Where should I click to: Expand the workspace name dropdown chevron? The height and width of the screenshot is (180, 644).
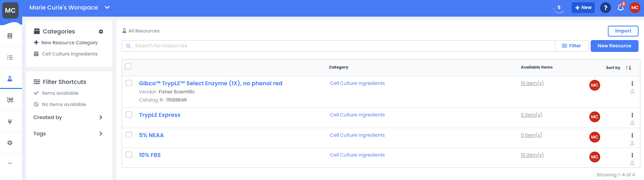tap(107, 7)
